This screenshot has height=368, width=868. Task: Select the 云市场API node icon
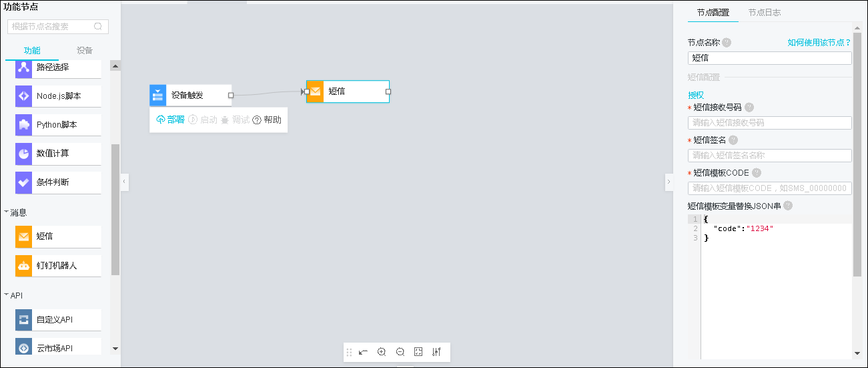[x=24, y=347]
